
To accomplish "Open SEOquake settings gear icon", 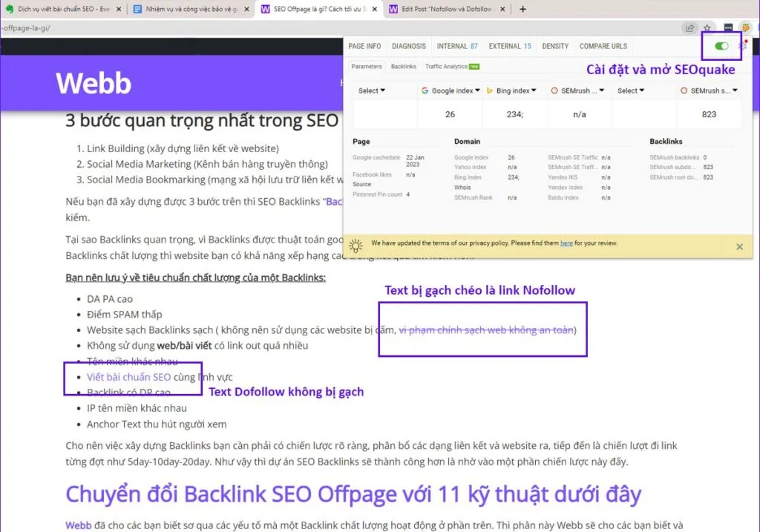I will pos(744,45).
